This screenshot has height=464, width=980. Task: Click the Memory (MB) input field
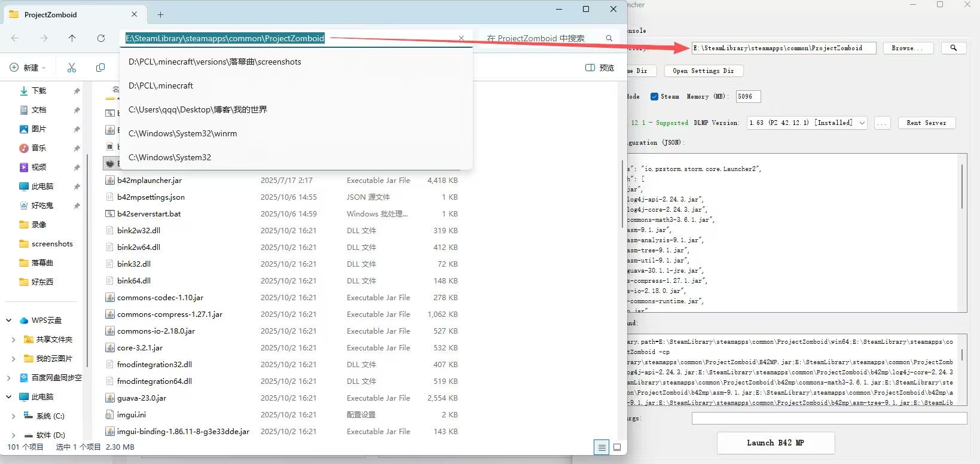(x=747, y=96)
